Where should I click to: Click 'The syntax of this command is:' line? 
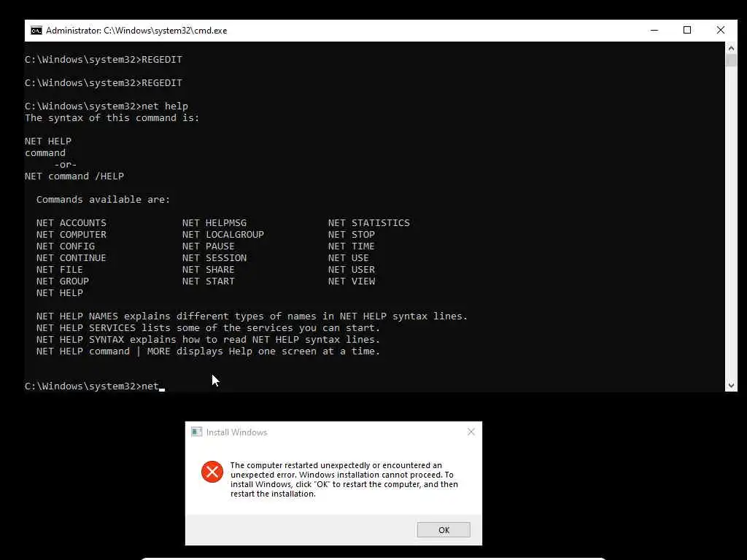pos(112,118)
